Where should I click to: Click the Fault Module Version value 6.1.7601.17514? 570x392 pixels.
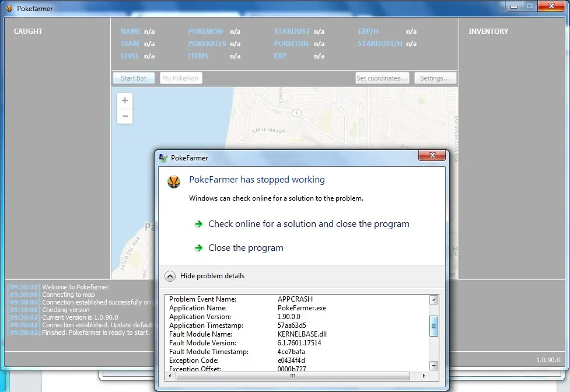click(x=299, y=342)
